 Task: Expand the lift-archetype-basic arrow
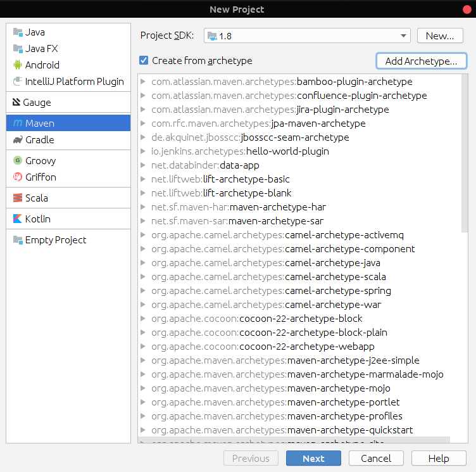[x=142, y=179]
